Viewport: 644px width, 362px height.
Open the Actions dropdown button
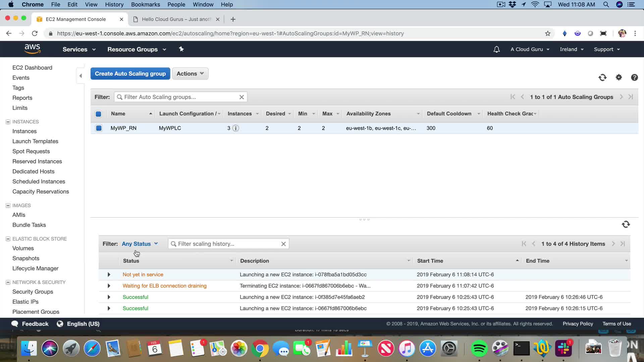click(x=190, y=74)
